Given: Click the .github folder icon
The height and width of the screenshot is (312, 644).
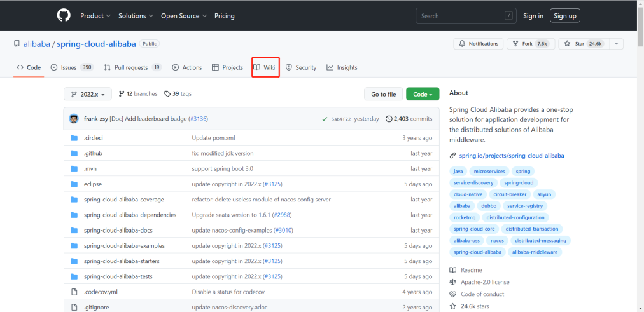Looking at the screenshot, I should tap(74, 153).
